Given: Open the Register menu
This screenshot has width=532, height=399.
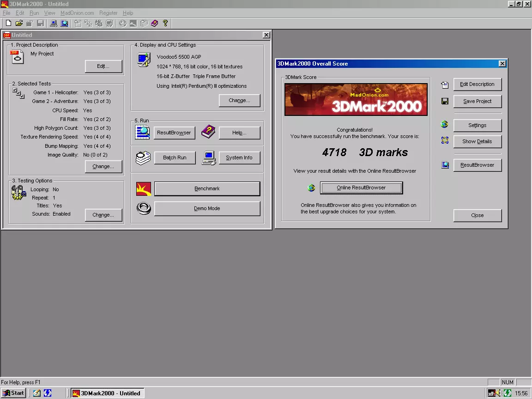Looking at the screenshot, I should 109,13.
